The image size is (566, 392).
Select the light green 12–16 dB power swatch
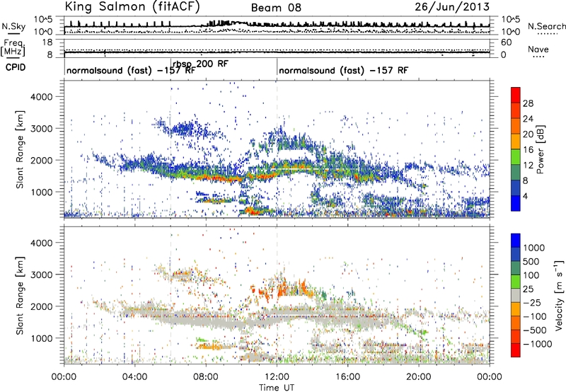click(x=516, y=157)
